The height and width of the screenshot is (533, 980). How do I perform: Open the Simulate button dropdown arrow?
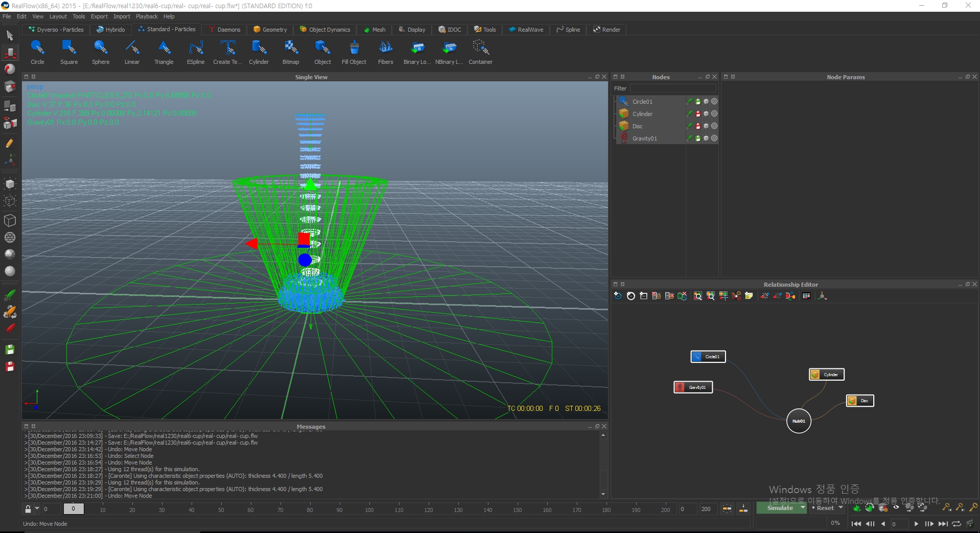(x=803, y=508)
